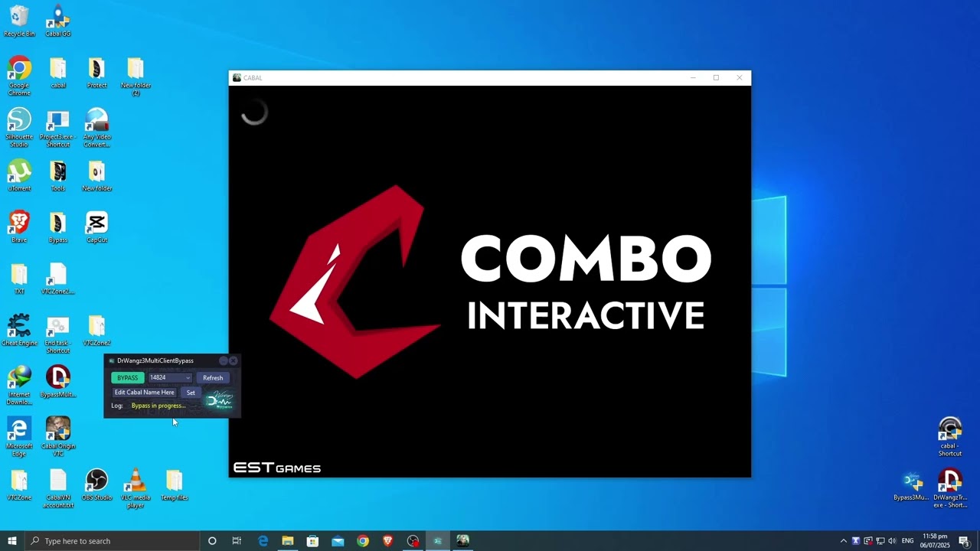Open Cabal Origin VTC desktop icon

click(58, 437)
